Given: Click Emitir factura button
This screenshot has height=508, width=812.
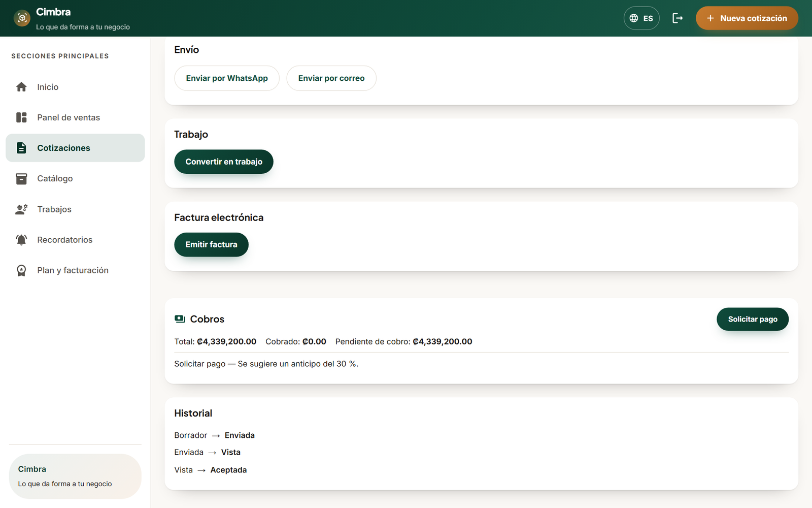Looking at the screenshot, I should click(x=211, y=244).
